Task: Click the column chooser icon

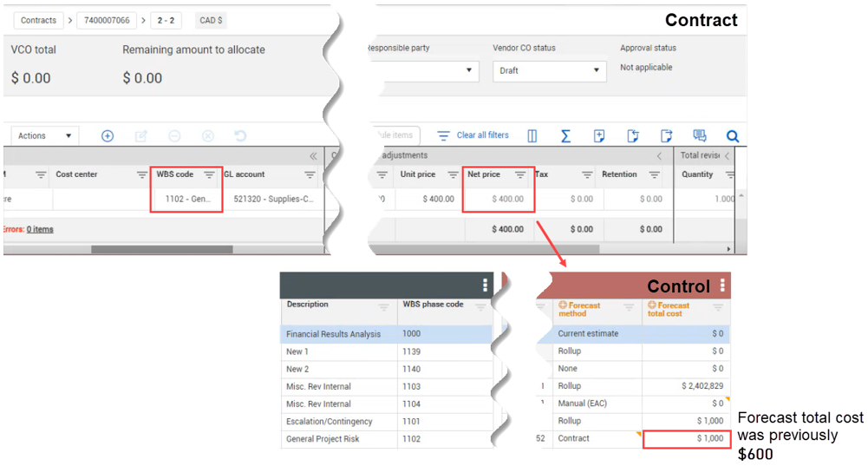Action: click(x=532, y=136)
